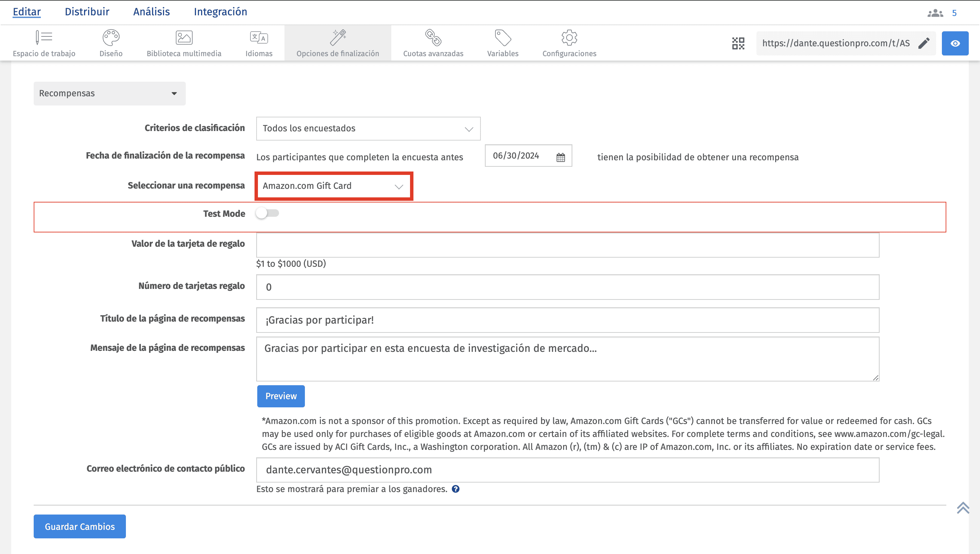This screenshot has height=554, width=980.
Task: Select the Idiomas translation icon
Action: point(259,38)
